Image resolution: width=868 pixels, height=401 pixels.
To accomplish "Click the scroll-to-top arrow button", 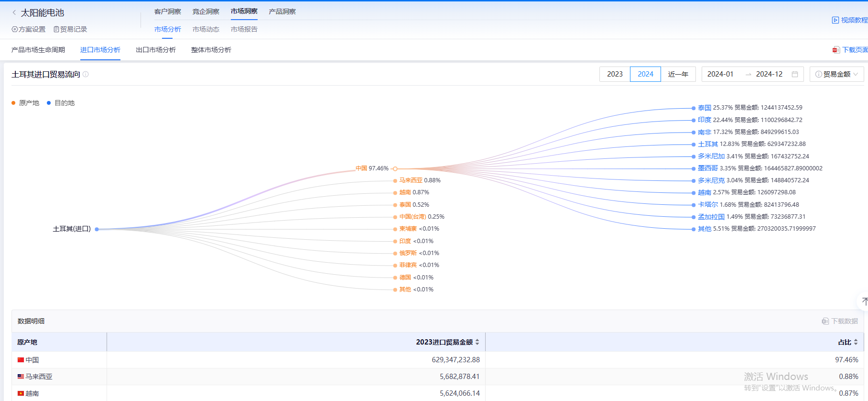I will 864,301.
